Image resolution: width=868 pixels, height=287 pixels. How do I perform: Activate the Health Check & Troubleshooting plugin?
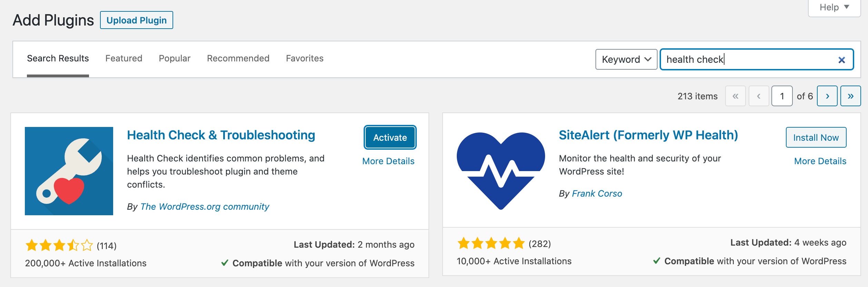pyautogui.click(x=390, y=137)
